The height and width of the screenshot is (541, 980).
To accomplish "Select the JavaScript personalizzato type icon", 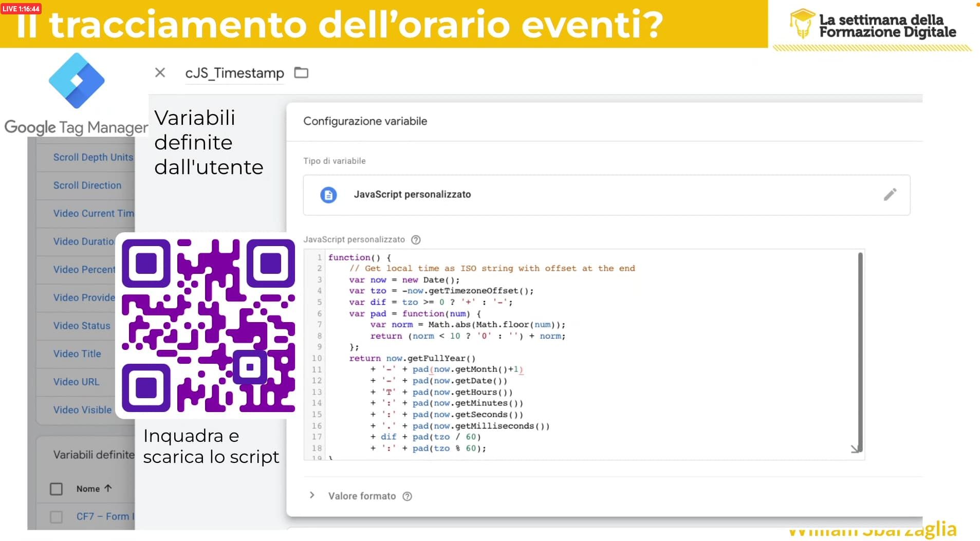I will (x=328, y=195).
